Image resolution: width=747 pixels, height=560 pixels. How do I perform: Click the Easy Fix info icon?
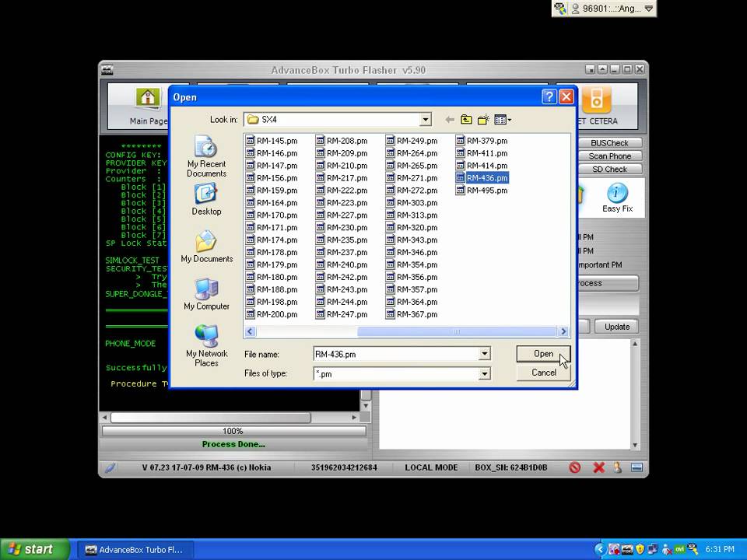click(x=617, y=193)
